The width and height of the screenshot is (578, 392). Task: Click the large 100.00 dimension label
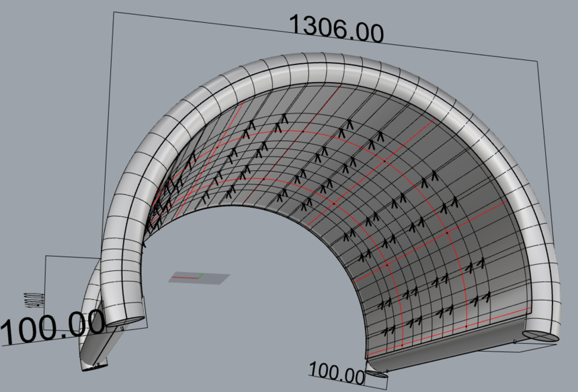(52, 326)
